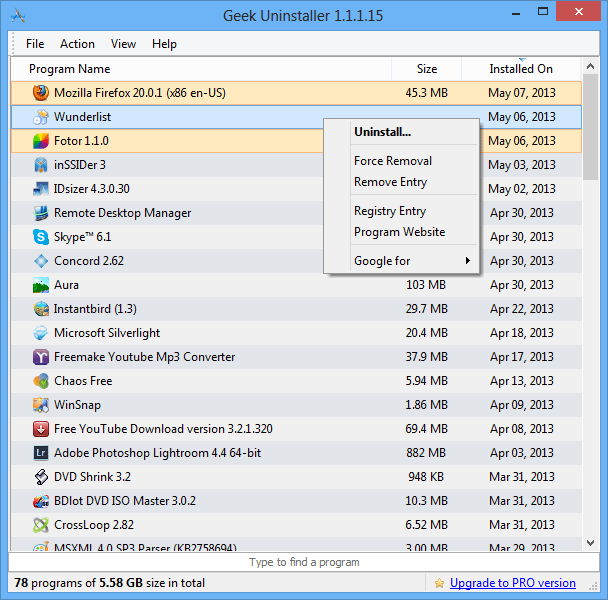Screen dimensions: 608x600
Task: Click the scrollbar up arrow
Action: 591,66
